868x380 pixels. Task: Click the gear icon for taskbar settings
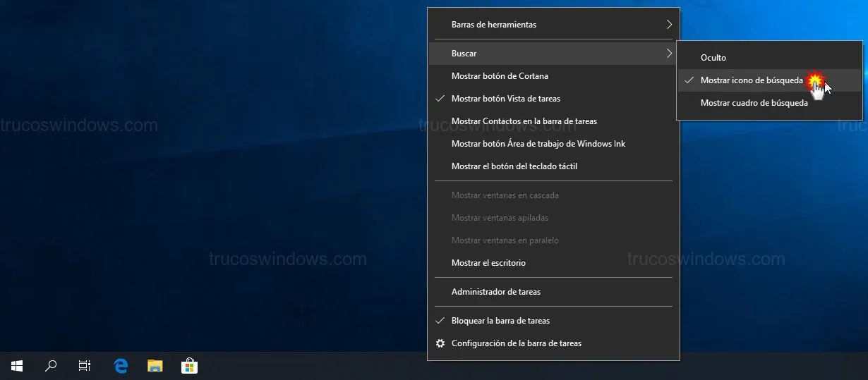pyautogui.click(x=440, y=343)
